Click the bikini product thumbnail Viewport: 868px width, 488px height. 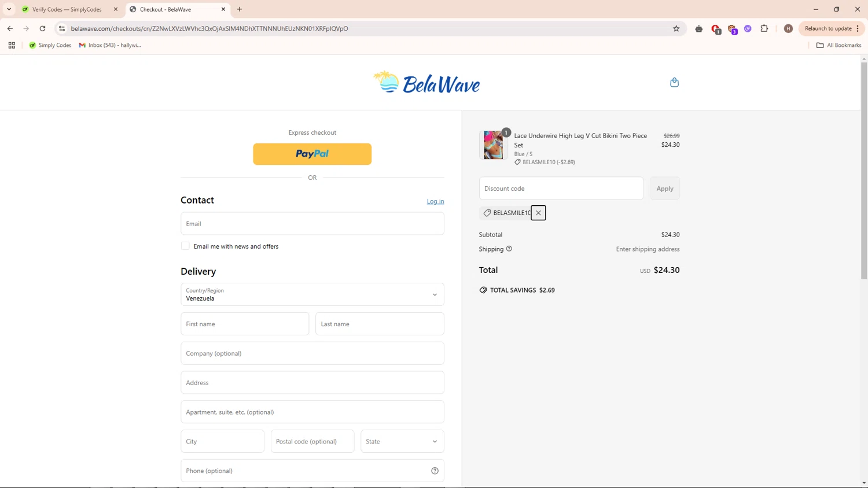pos(493,145)
